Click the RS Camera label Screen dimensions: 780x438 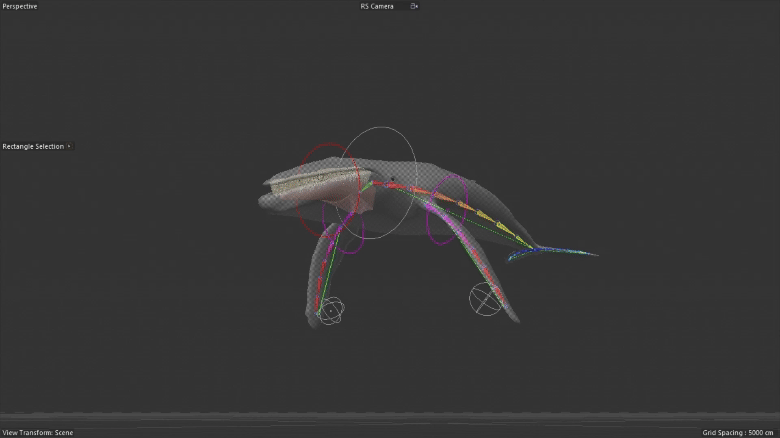[x=377, y=6]
